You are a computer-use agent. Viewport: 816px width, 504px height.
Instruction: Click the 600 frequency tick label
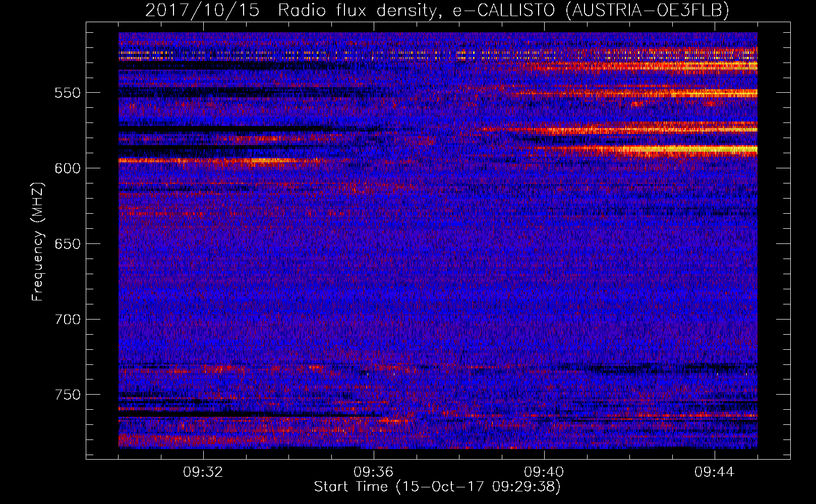[68, 168]
